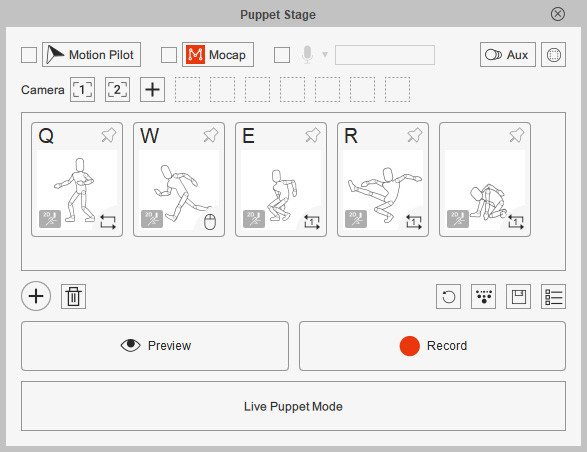Expand the microphone dropdown arrow
The width and height of the screenshot is (587, 452).
[x=325, y=55]
